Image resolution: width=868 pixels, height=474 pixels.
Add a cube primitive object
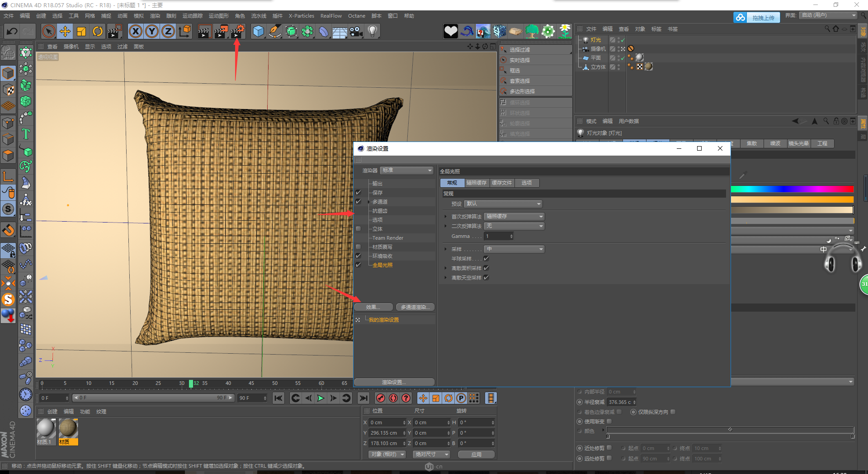258,31
